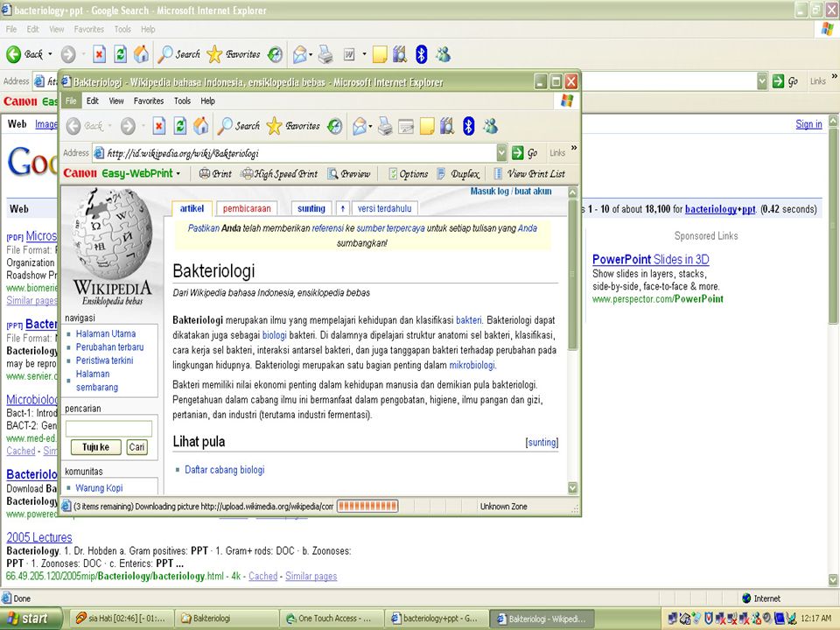Click Sign in link on Google page
The height and width of the screenshot is (630, 840).
pos(808,124)
